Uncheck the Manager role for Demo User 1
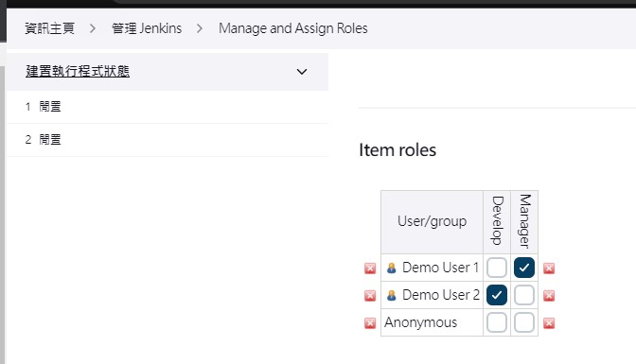Image resolution: width=636 pixels, height=364 pixels. [524, 268]
